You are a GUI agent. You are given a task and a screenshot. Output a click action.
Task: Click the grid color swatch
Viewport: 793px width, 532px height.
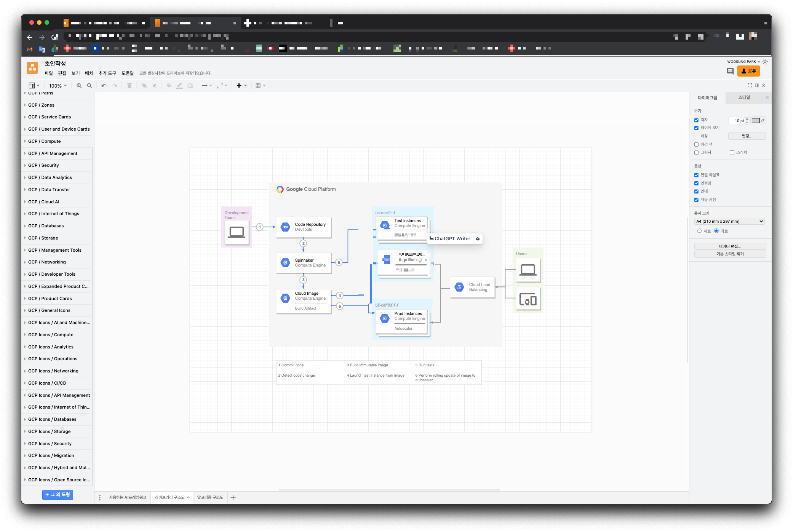756,121
